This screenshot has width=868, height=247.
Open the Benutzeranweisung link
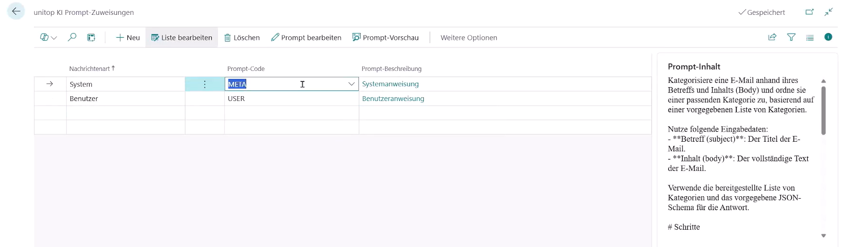pos(393,99)
